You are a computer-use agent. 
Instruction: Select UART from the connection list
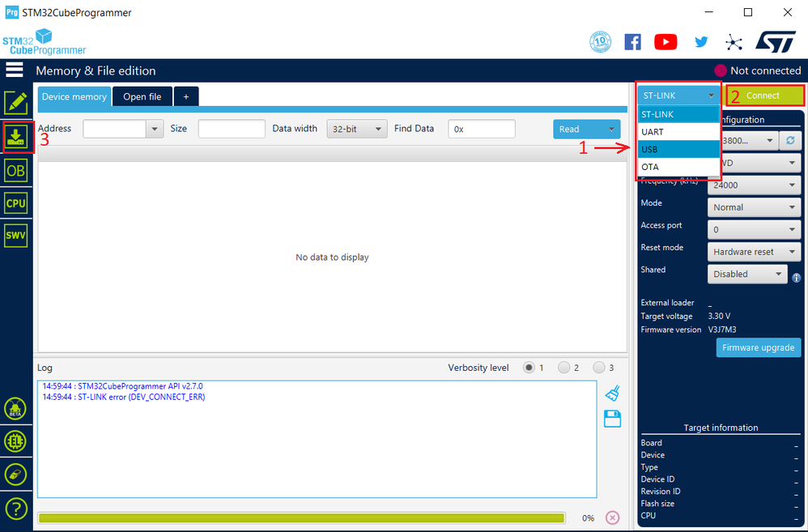pyautogui.click(x=678, y=131)
